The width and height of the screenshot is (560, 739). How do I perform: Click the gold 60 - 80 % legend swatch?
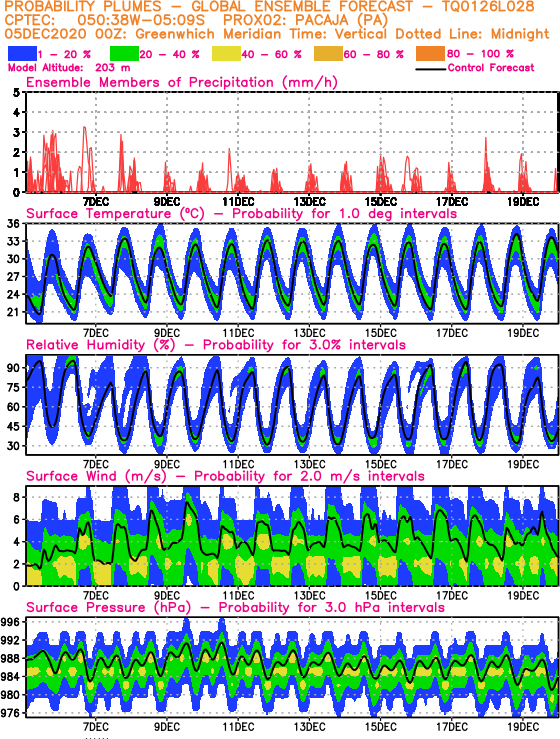328,54
